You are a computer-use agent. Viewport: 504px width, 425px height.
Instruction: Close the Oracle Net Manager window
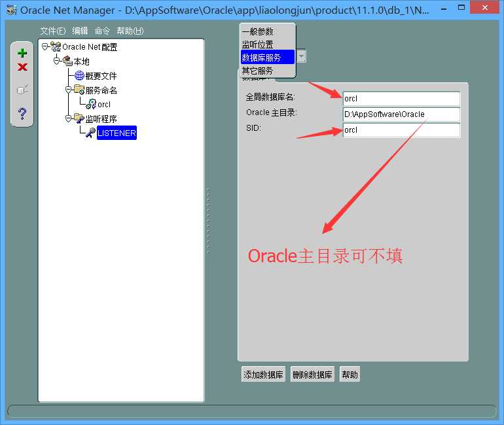point(485,7)
